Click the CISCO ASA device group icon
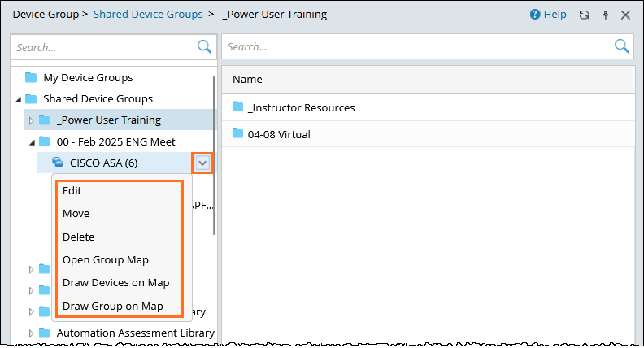The image size is (644, 348). click(59, 163)
